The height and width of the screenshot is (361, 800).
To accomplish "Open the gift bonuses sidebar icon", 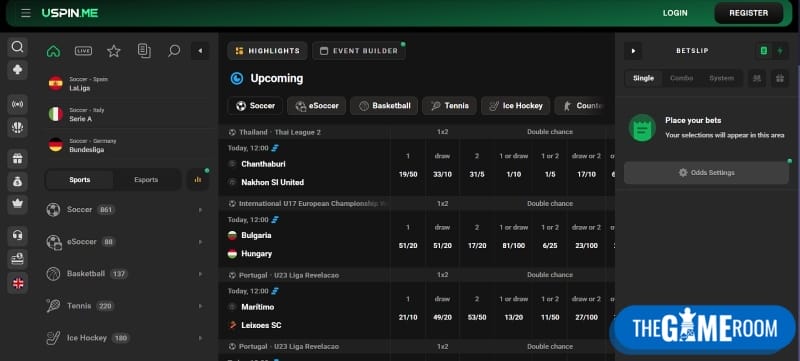I will click(x=17, y=159).
